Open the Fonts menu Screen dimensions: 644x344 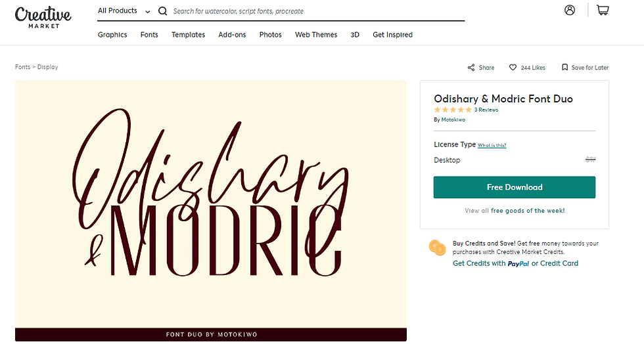pos(149,35)
